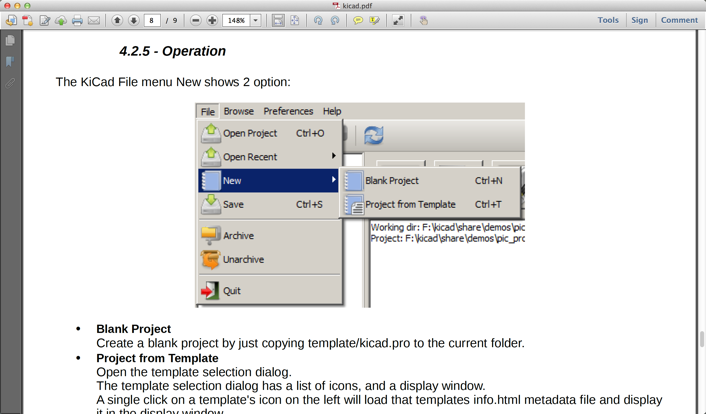This screenshot has width=706, height=414.
Task: Click the line 'Open the template selection dialog.'
Action: point(194,372)
